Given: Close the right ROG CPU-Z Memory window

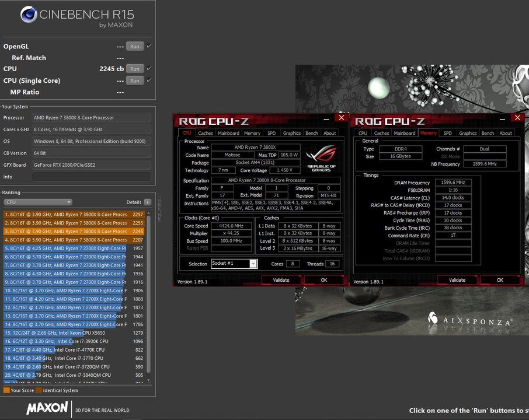Looking at the screenshot, I should click(x=517, y=117).
